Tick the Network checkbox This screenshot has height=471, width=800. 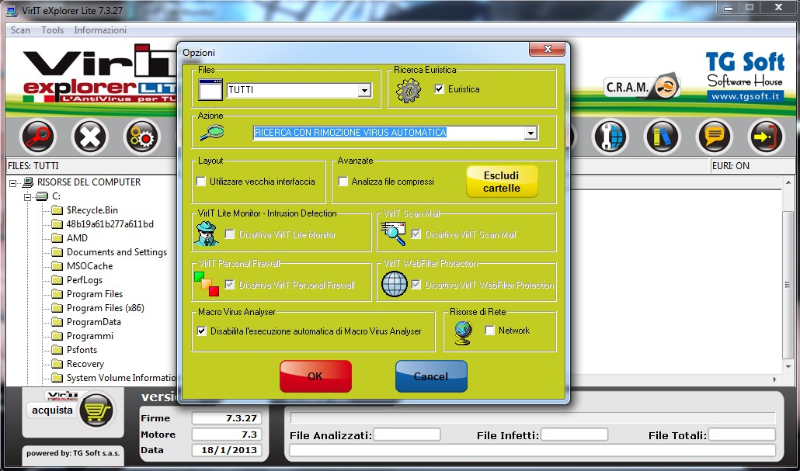(x=489, y=330)
